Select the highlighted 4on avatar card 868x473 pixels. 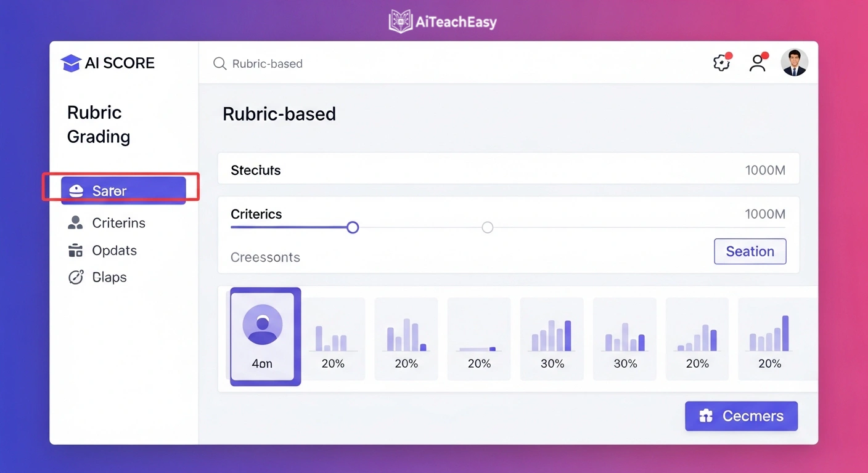point(264,337)
